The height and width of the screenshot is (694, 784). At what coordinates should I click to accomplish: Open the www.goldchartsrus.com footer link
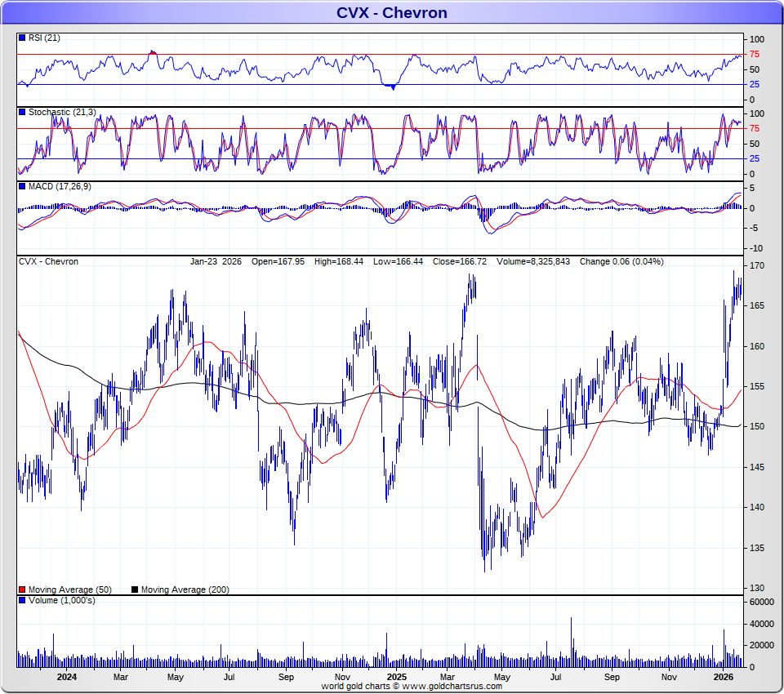(x=452, y=686)
